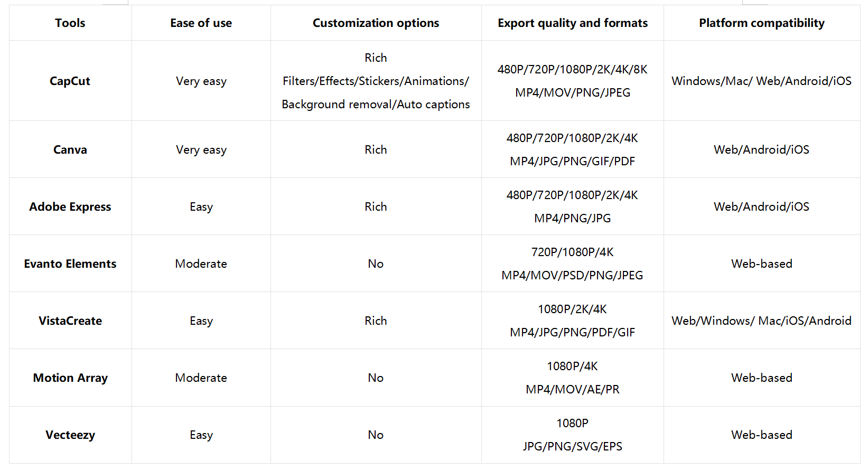
Task: Click Vecteezy's JPG/PNG/SVG/EPS formats text
Action: click(x=572, y=447)
